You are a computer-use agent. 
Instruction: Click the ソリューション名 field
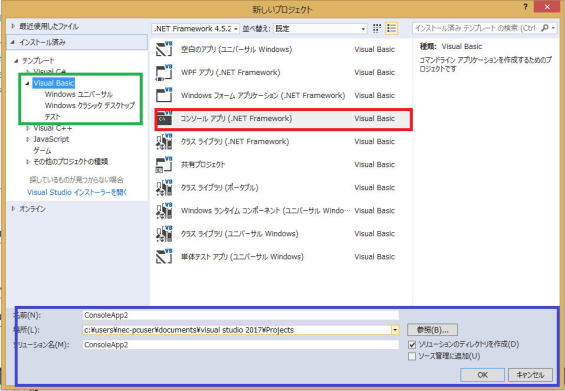coord(240,345)
